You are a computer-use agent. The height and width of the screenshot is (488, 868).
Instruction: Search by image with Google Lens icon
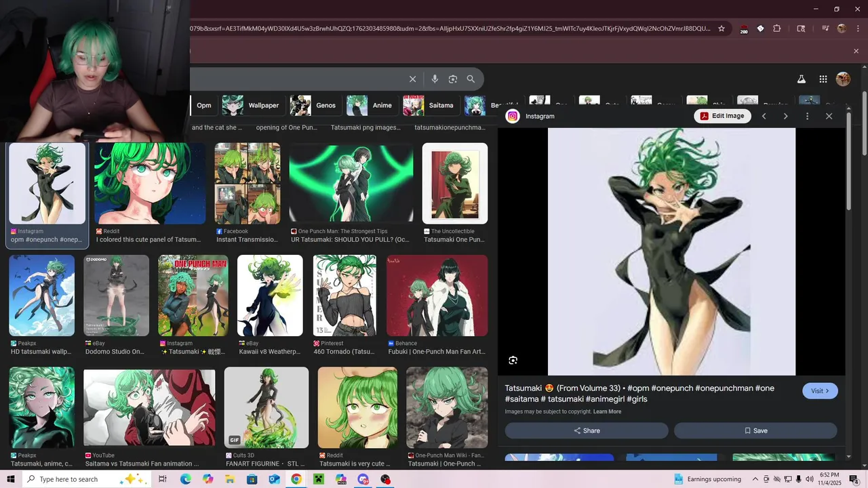pyautogui.click(x=453, y=79)
